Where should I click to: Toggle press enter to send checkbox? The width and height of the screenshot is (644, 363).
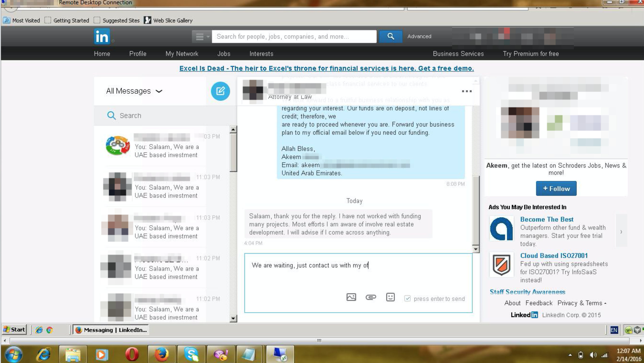coord(407,298)
